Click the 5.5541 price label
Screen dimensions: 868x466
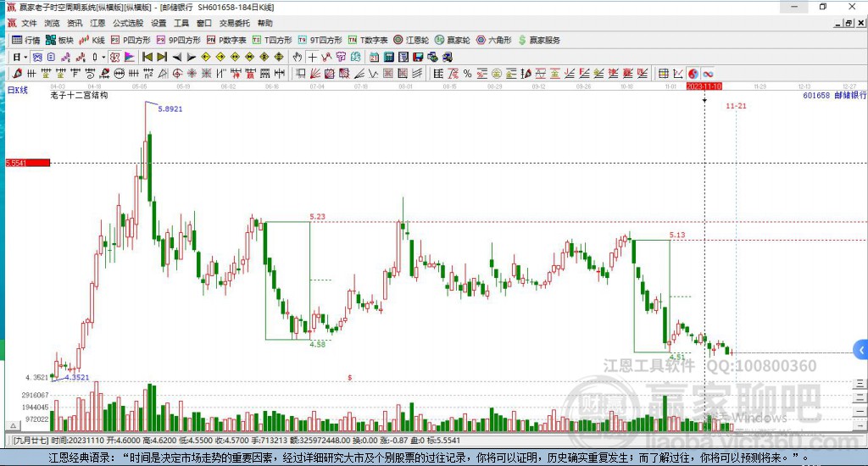pos(28,163)
